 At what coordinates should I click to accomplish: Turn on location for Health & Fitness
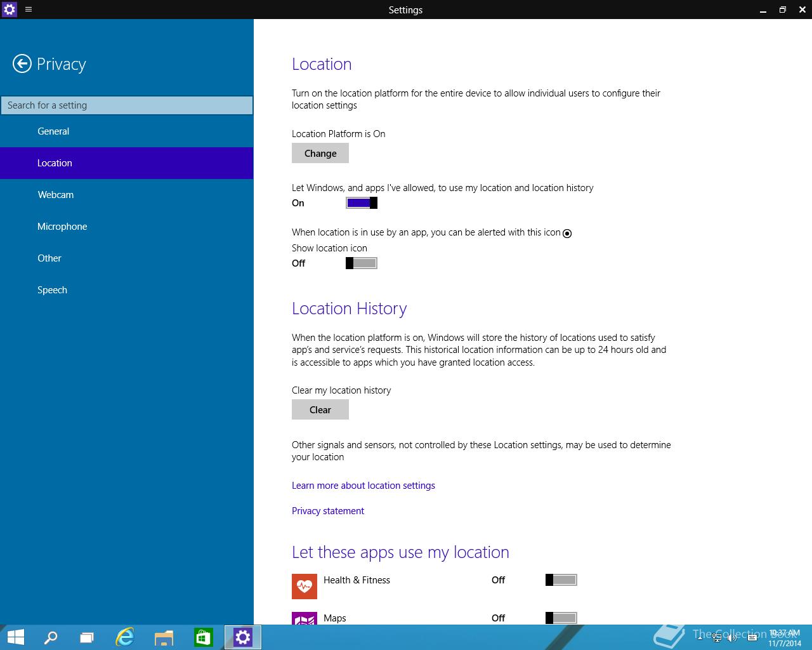[x=561, y=580]
